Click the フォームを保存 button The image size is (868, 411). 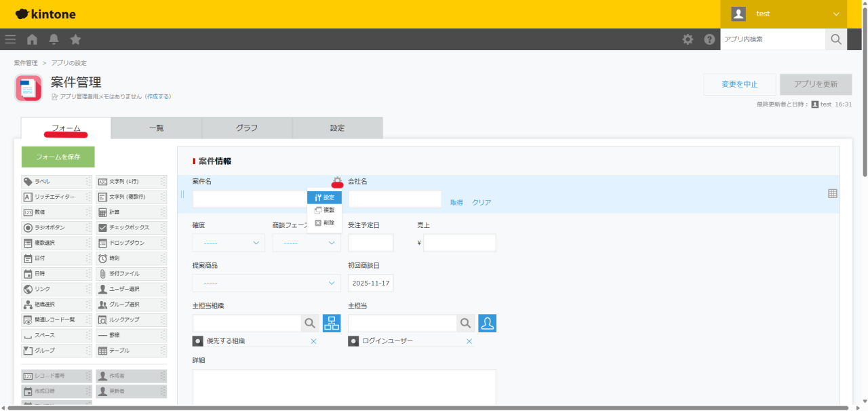pyautogui.click(x=58, y=157)
